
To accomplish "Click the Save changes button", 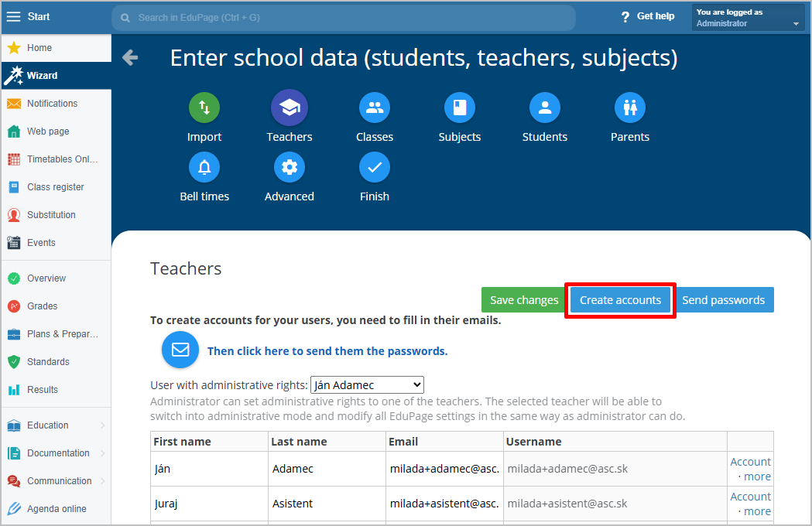I will click(x=524, y=300).
